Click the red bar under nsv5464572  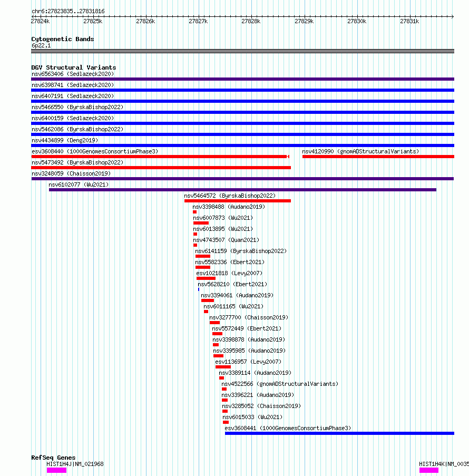[x=238, y=201]
